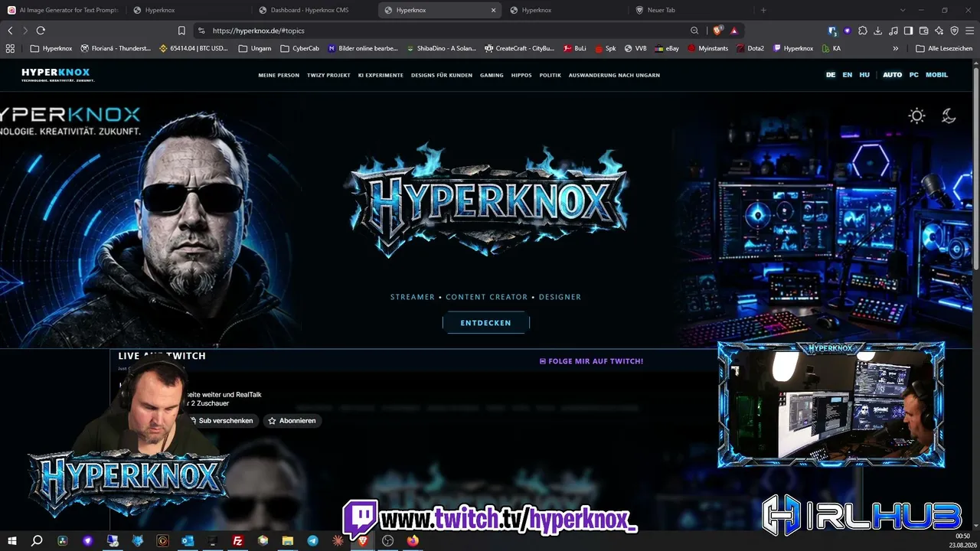
Task: Go to KI Experimente section
Action: click(381, 75)
